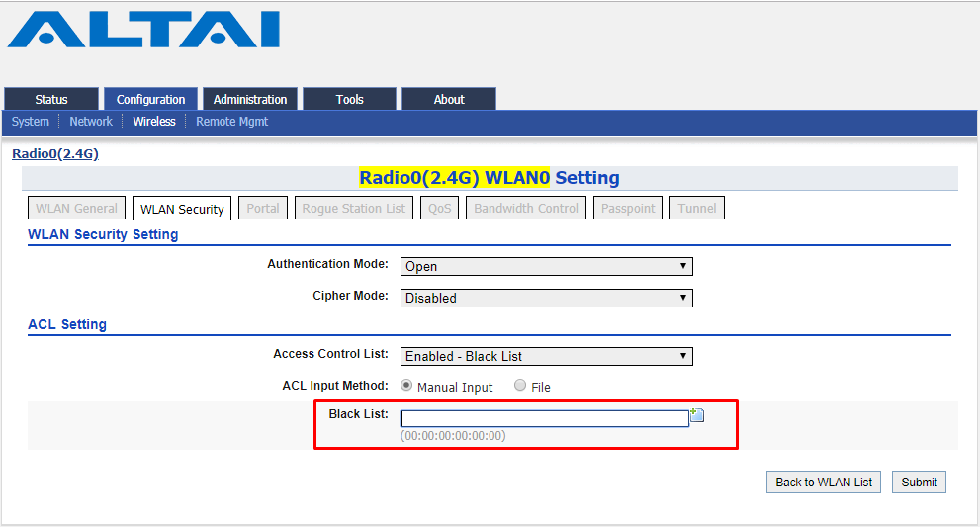The height and width of the screenshot is (527, 980).
Task: Open the About menu tab
Action: [449, 99]
